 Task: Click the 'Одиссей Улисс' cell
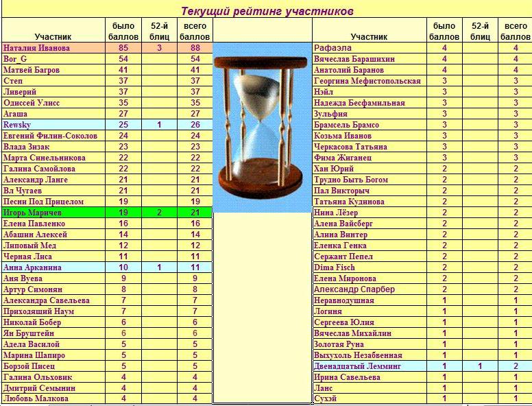click(53, 102)
